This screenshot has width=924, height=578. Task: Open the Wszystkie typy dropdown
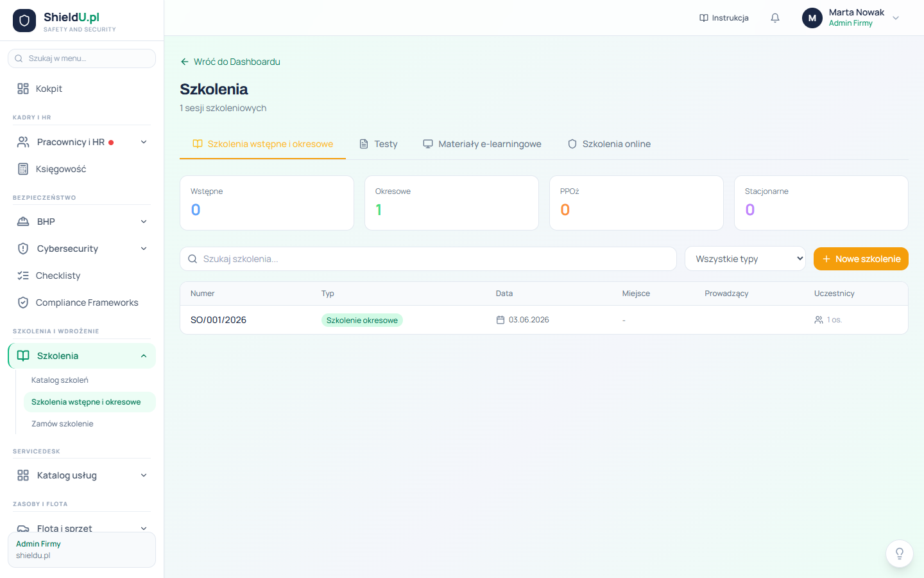(745, 259)
